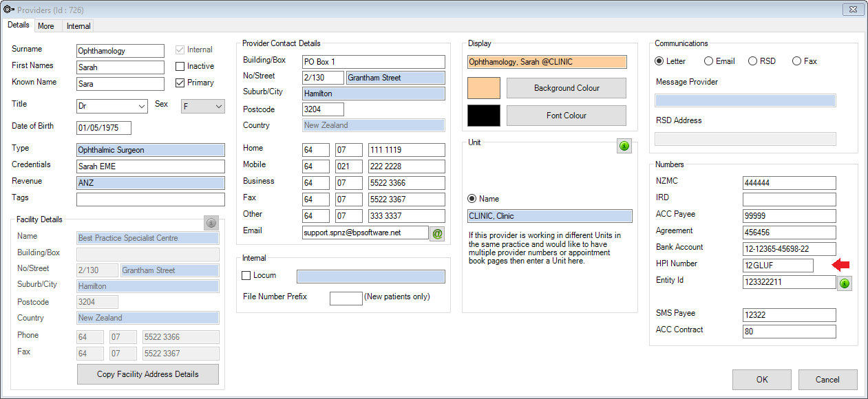Image resolution: width=868 pixels, height=399 pixels.
Task: Click the empty IRD field
Action: tap(790, 199)
